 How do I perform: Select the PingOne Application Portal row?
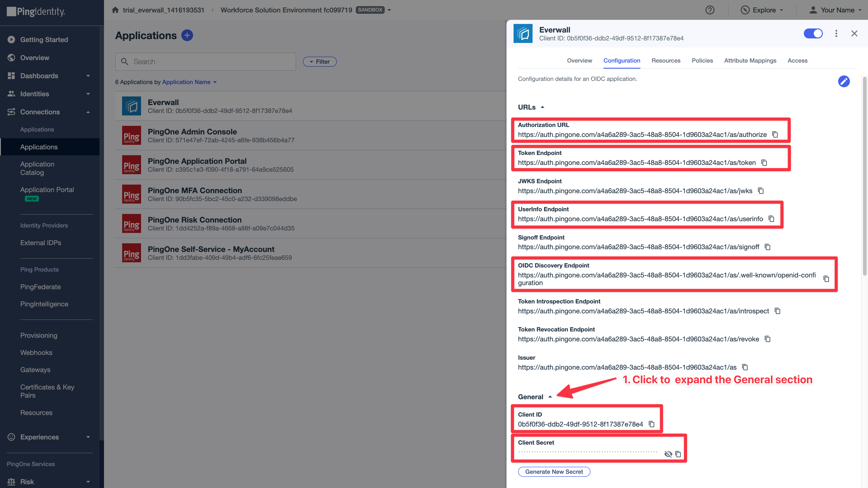(311, 165)
